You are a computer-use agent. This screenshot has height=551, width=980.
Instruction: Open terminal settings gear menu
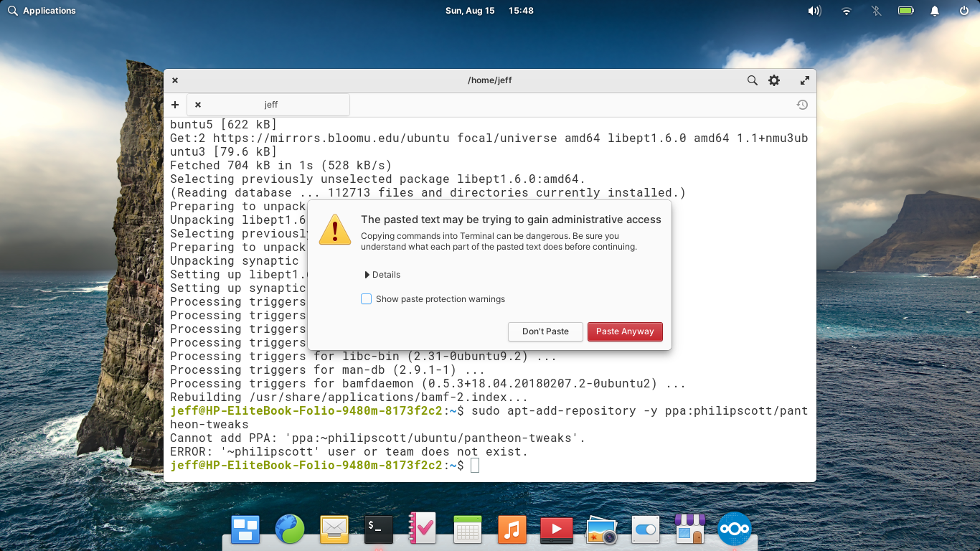[x=774, y=80]
